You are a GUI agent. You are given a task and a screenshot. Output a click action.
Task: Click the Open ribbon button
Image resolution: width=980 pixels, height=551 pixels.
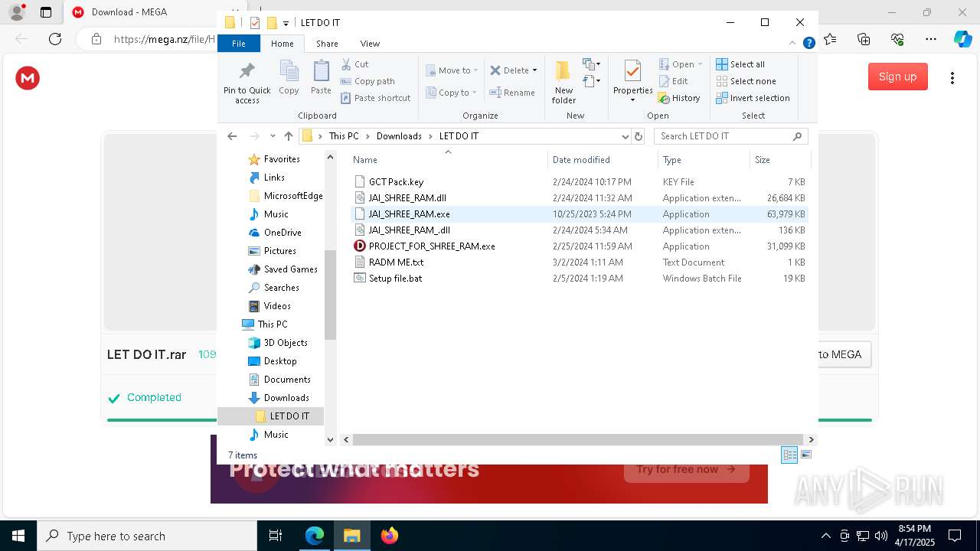(677, 64)
